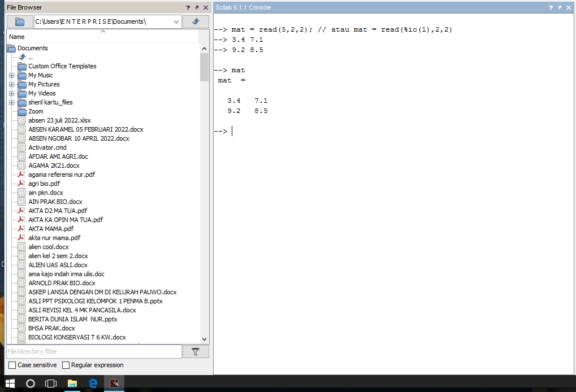576x392 pixels.
Task: Select ain pkn.docx
Action: [x=46, y=193]
